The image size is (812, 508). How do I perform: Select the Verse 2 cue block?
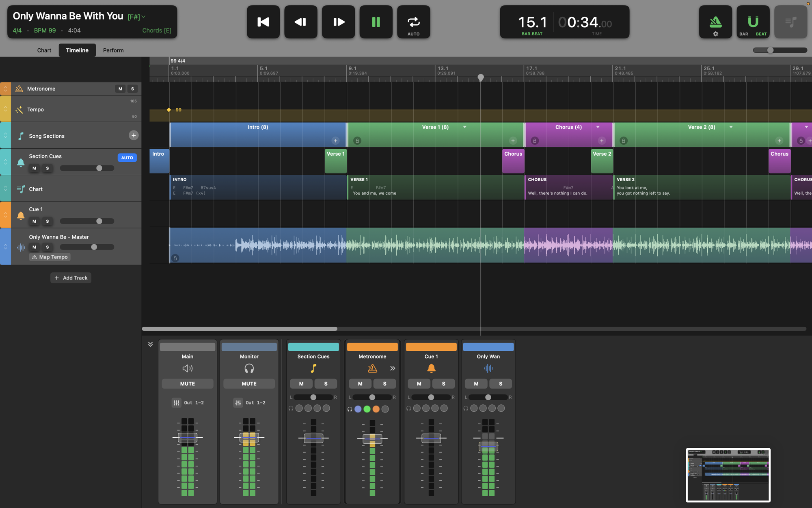click(602, 161)
